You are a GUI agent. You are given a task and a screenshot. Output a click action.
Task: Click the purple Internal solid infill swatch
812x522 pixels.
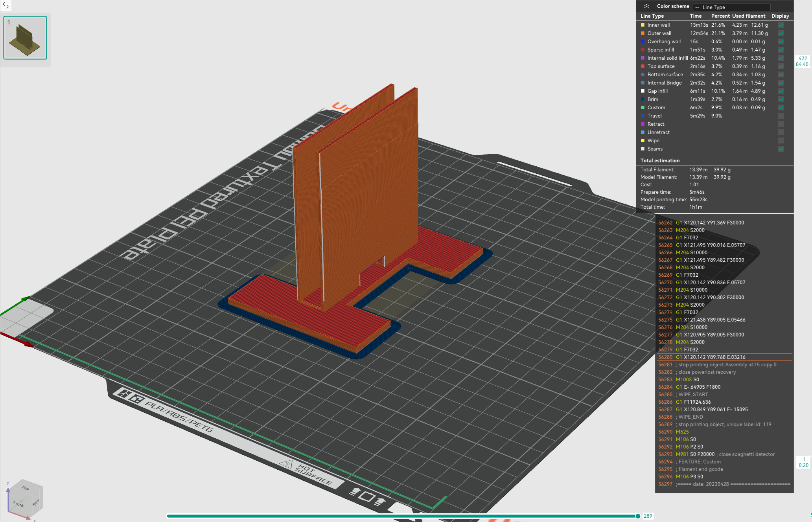[643, 58]
